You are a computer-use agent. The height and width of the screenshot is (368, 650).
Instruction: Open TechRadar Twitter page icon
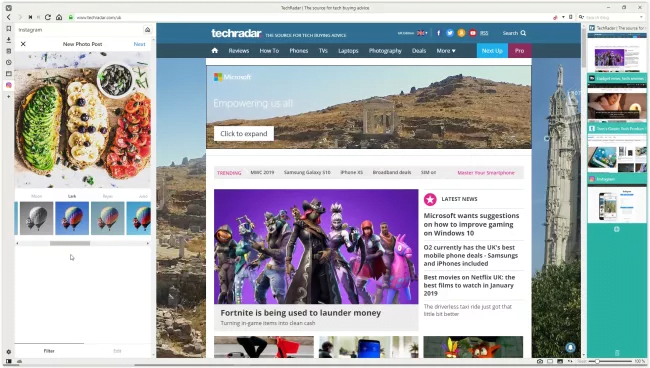click(450, 33)
